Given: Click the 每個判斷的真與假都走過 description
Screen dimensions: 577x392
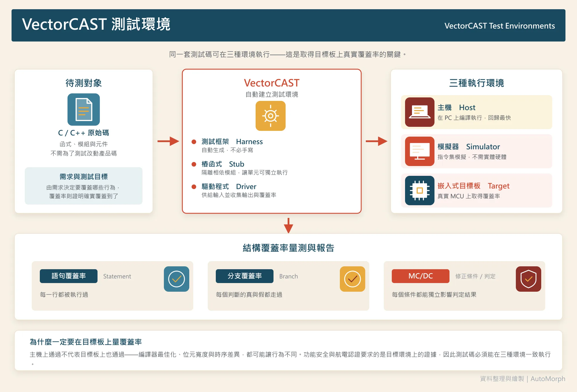Looking at the screenshot, I should 249,295.
